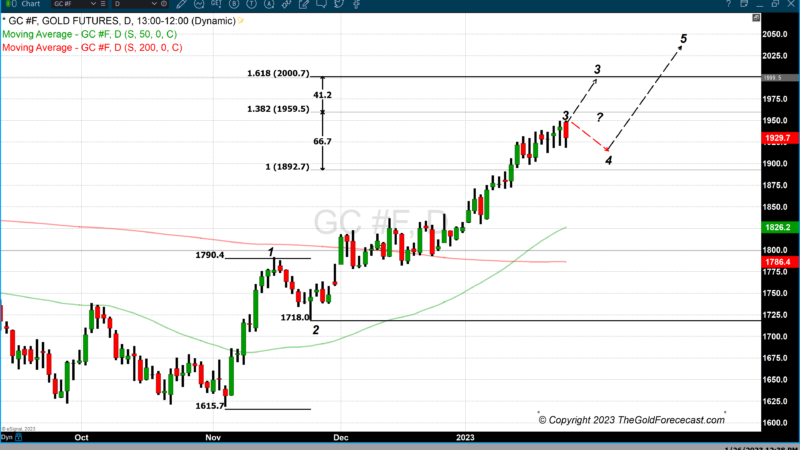
Task: Click the Chart window menu icon
Action: click(x=6, y=5)
